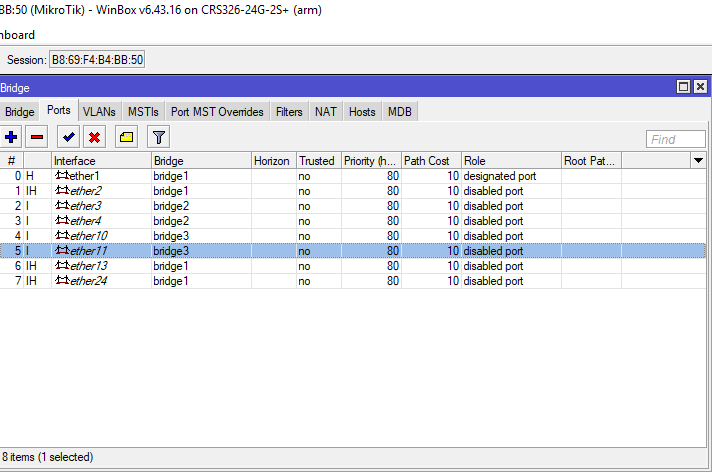Select the ether2 interface icon

62,190
